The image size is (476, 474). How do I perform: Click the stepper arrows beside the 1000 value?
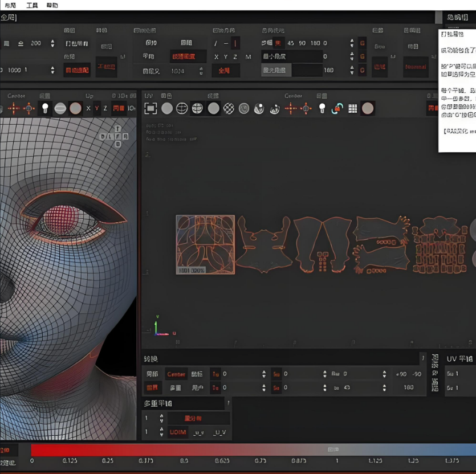point(52,70)
